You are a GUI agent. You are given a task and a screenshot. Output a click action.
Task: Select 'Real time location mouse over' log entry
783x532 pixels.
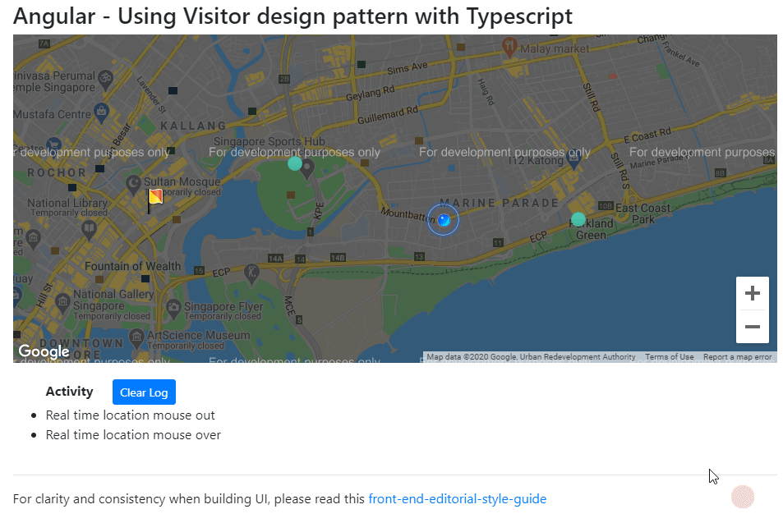click(x=133, y=435)
